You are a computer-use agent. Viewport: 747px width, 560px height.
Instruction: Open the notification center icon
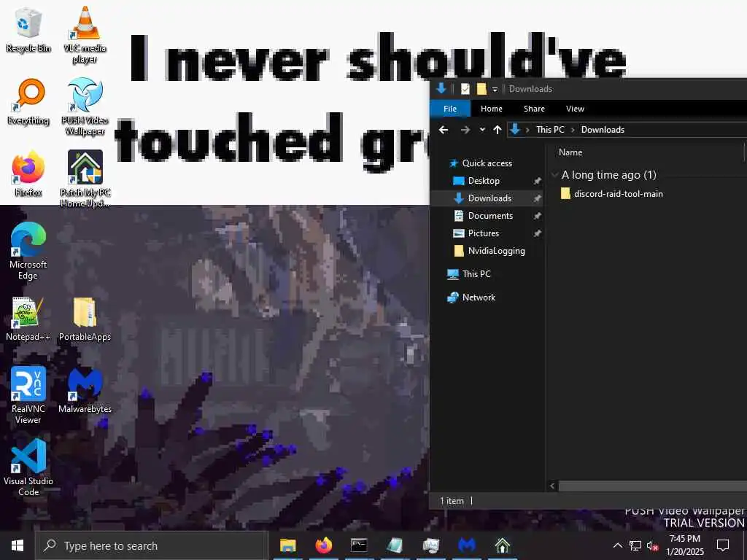click(x=723, y=545)
